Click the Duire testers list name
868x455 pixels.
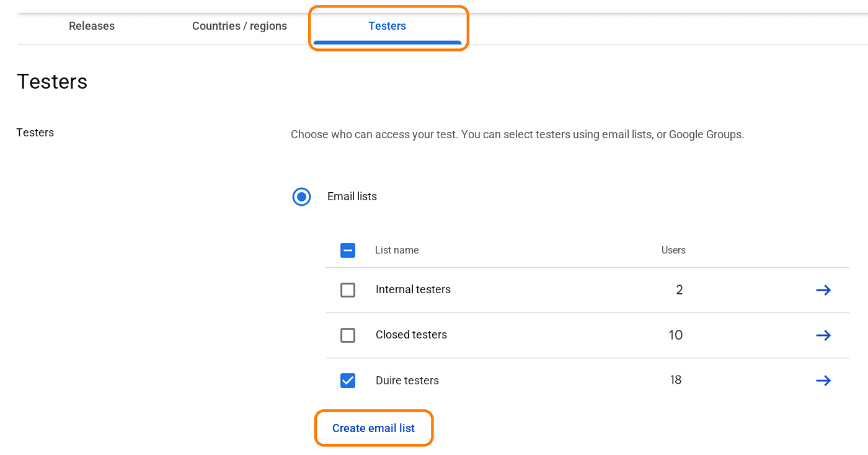pos(407,381)
